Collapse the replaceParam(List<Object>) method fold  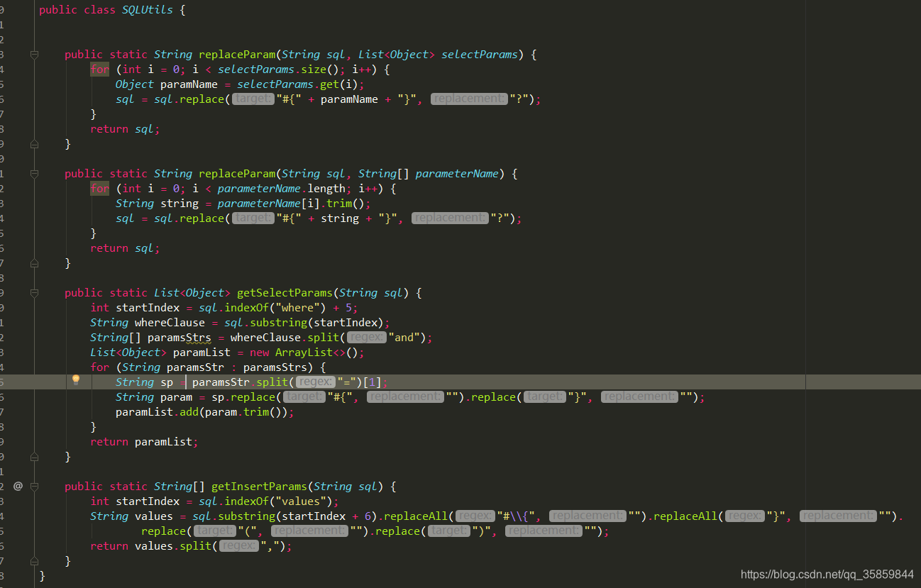click(x=34, y=55)
